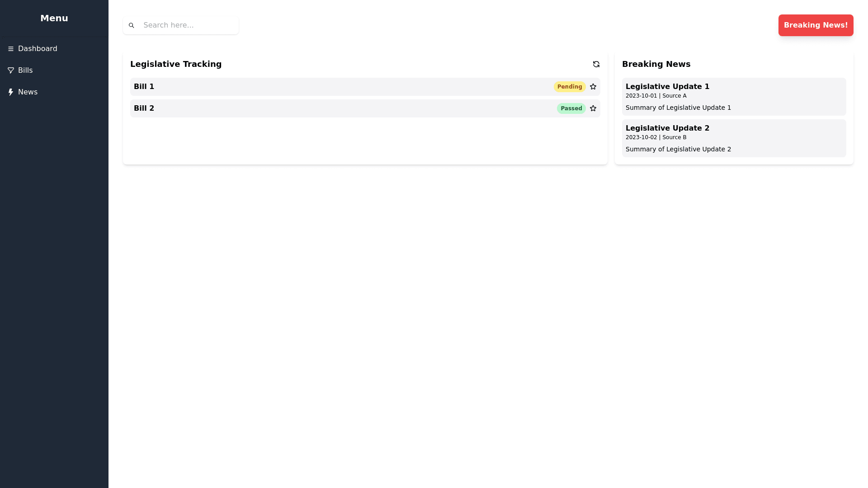This screenshot has width=868, height=488.
Task: Focus the Search here input field
Action: [188, 25]
